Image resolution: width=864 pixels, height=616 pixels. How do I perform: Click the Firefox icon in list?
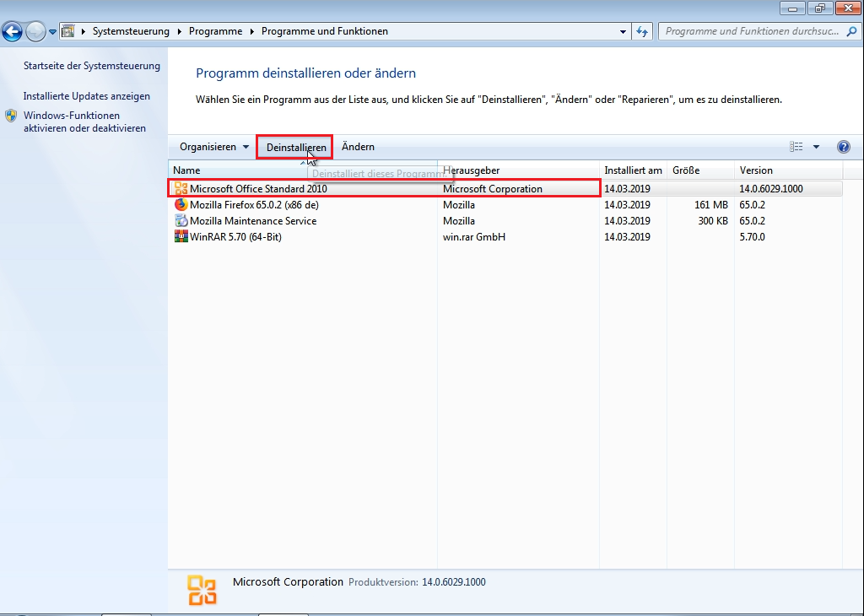(x=181, y=204)
